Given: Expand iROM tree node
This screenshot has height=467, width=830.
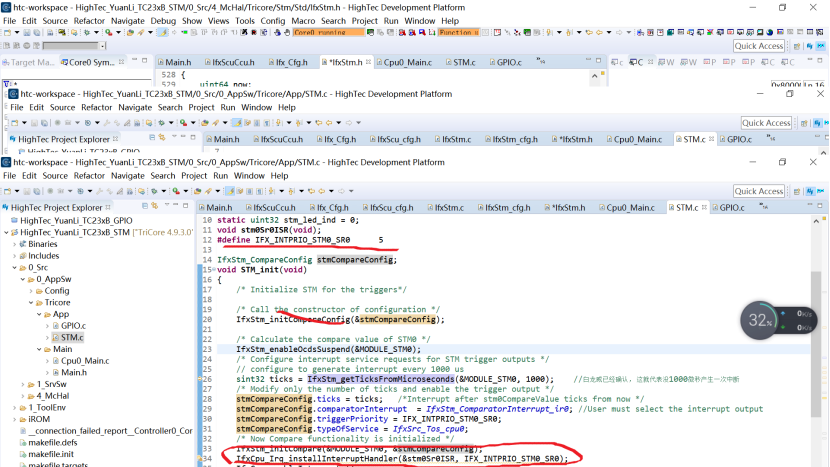Looking at the screenshot, I should [x=14, y=419].
